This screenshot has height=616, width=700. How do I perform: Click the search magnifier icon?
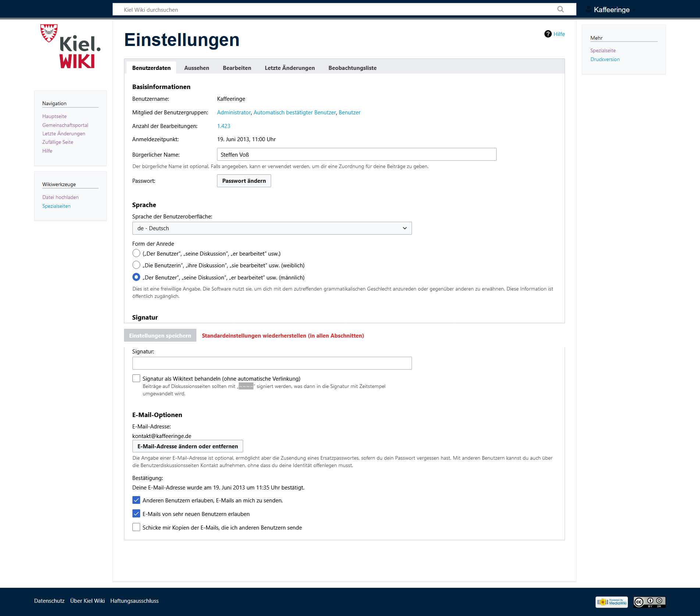(560, 10)
